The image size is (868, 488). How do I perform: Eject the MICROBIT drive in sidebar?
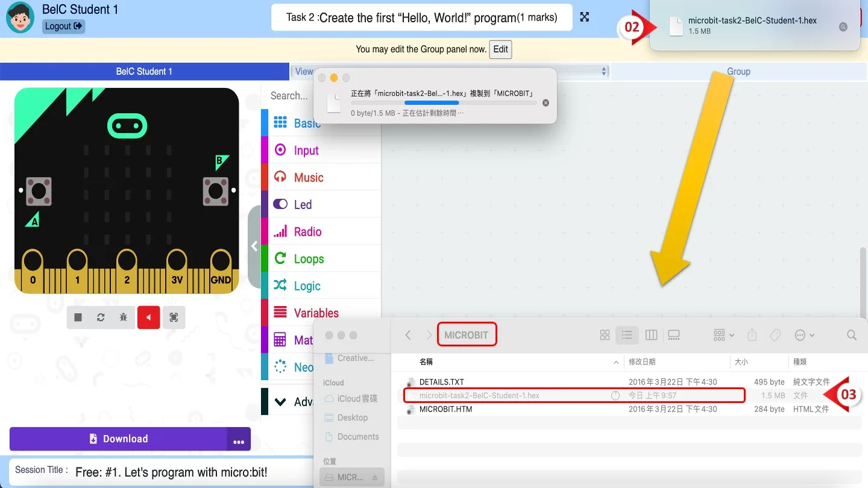[x=374, y=477]
